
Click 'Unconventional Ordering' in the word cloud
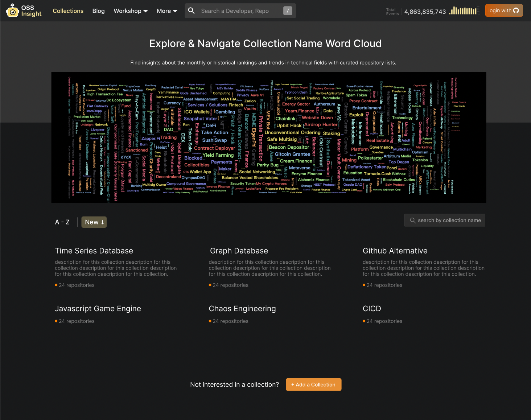(292, 132)
